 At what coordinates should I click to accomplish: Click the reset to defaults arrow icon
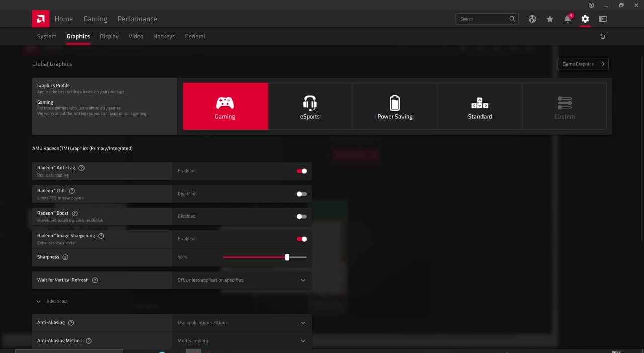pos(603,36)
